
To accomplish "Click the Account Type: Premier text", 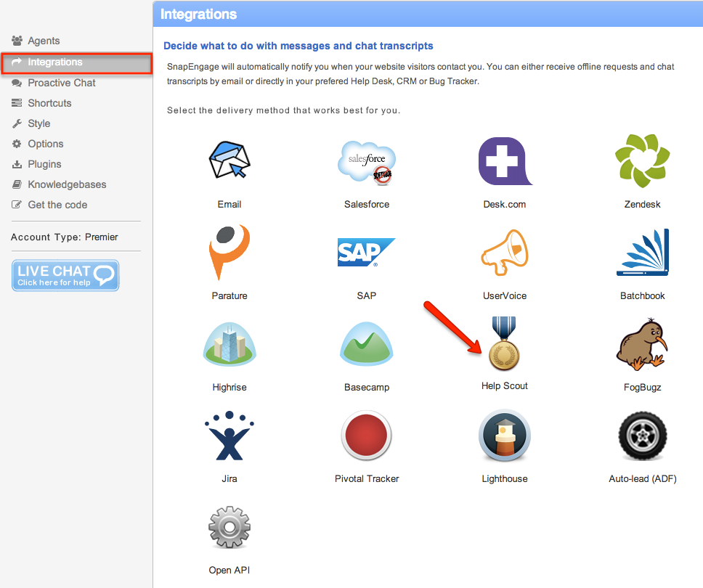I will point(65,237).
